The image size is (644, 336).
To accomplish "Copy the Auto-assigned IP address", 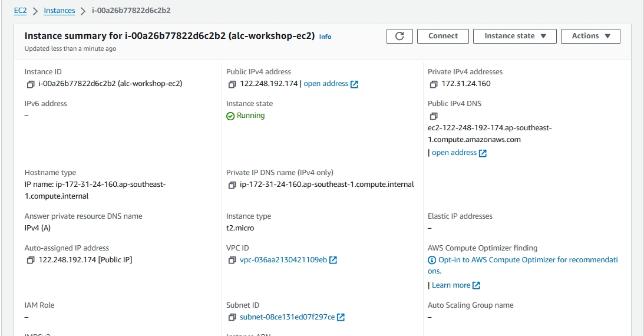I will (31, 261).
